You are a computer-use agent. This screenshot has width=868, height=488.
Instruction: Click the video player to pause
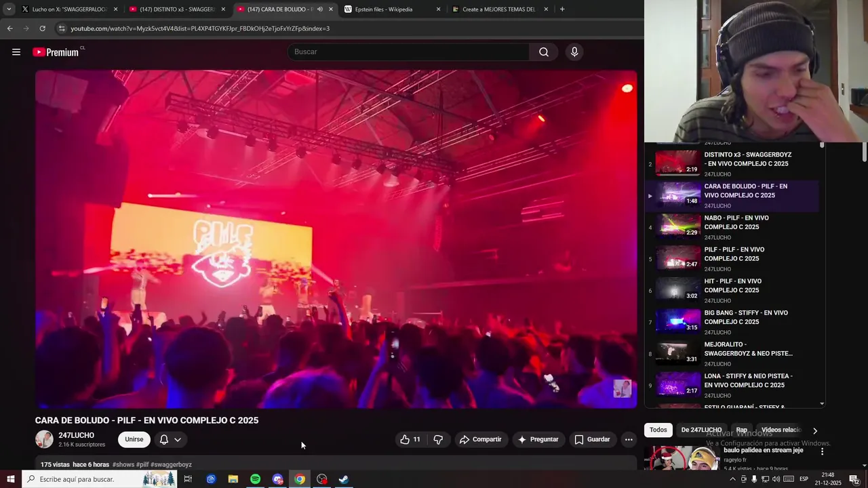point(336,239)
